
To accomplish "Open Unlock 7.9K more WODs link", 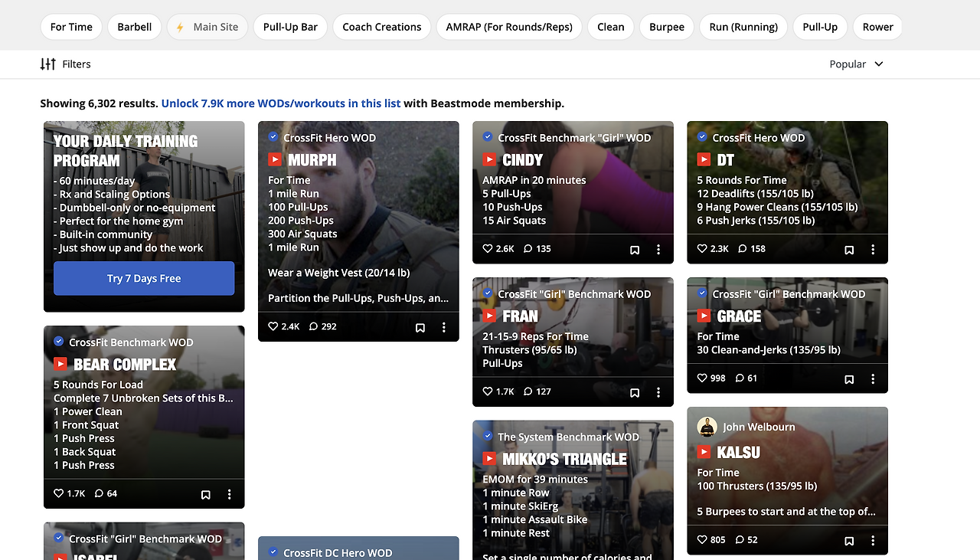I will (281, 103).
